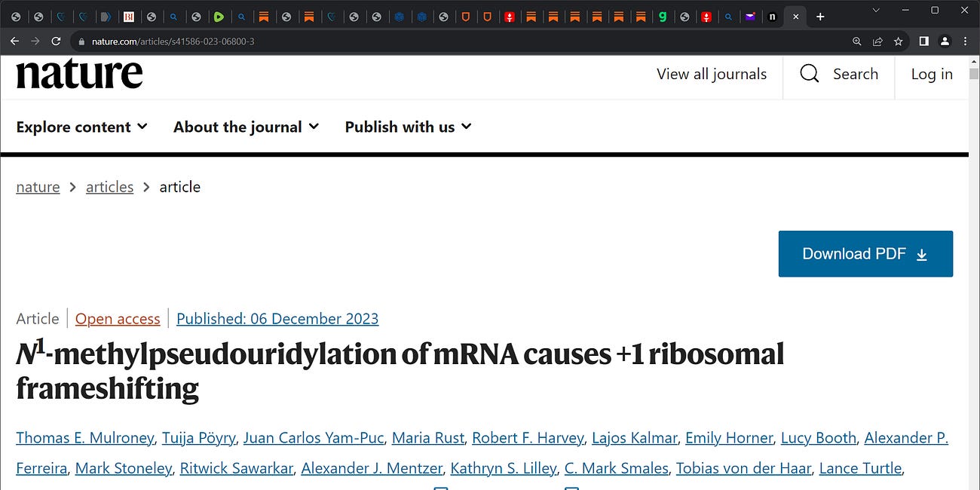Expand the Explore content menu

click(81, 127)
